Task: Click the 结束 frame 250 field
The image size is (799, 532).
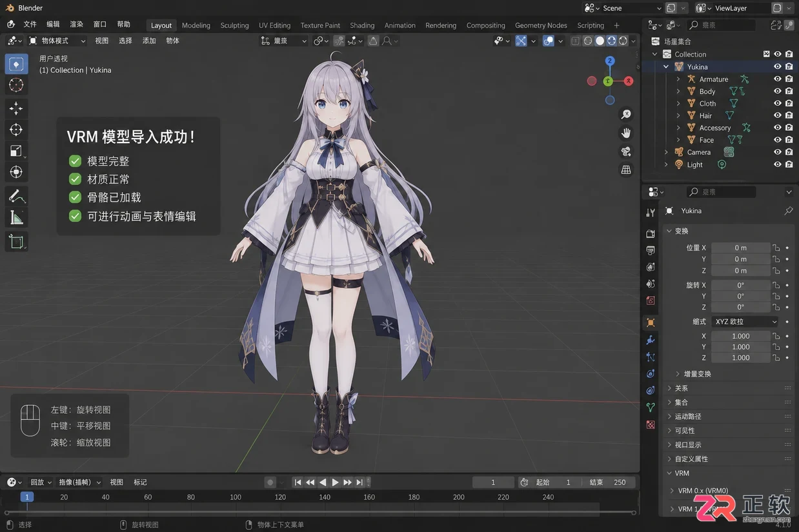Action: click(609, 482)
